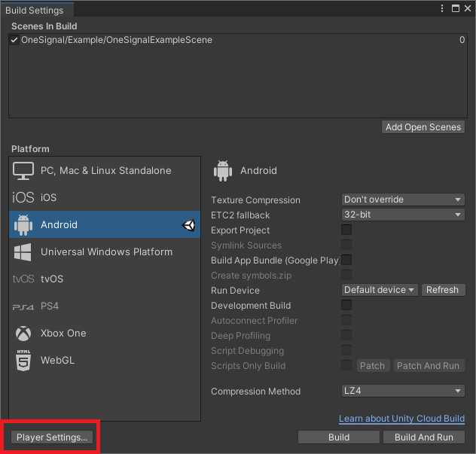This screenshot has width=476, height=454.
Task: Click the Add Open Scenes button
Action: (423, 127)
